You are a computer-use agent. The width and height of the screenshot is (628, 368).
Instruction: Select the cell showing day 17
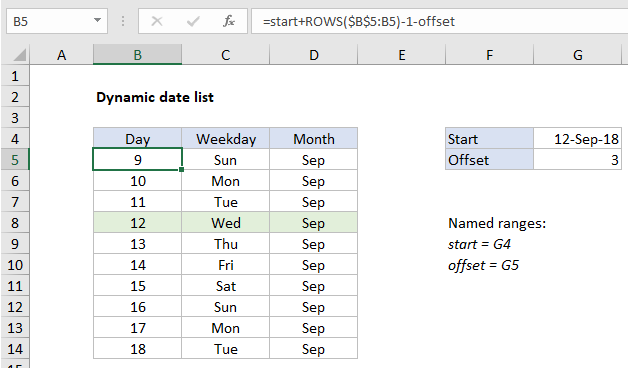pos(137,328)
